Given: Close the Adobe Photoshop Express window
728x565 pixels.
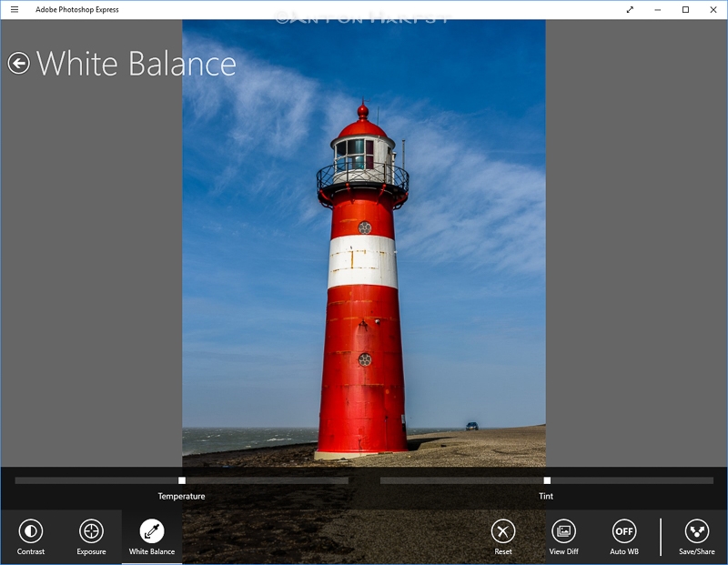Looking at the screenshot, I should click(x=713, y=9).
